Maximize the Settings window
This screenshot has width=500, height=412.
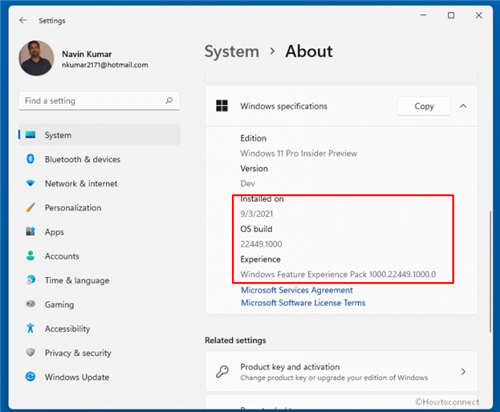click(451, 15)
